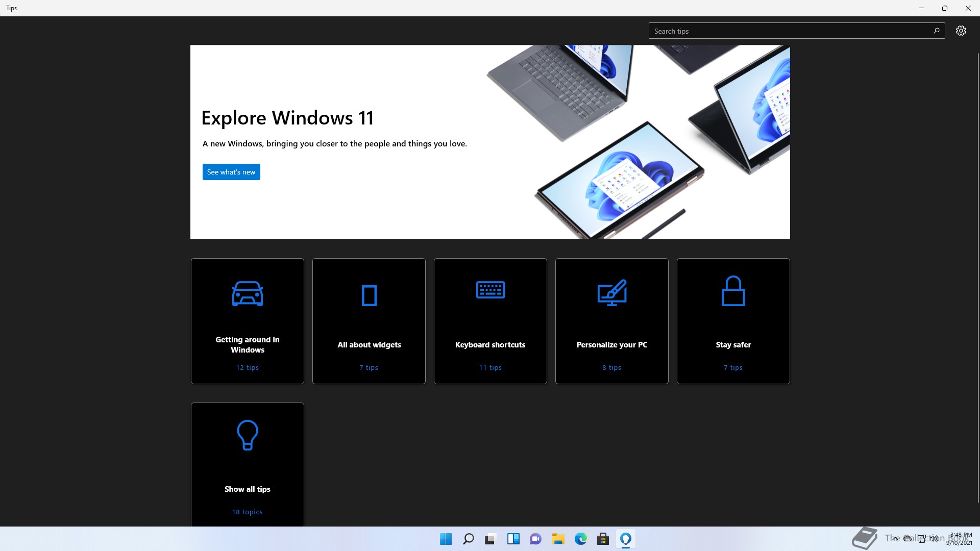Click the car icon on the Getting around tile

248,293
